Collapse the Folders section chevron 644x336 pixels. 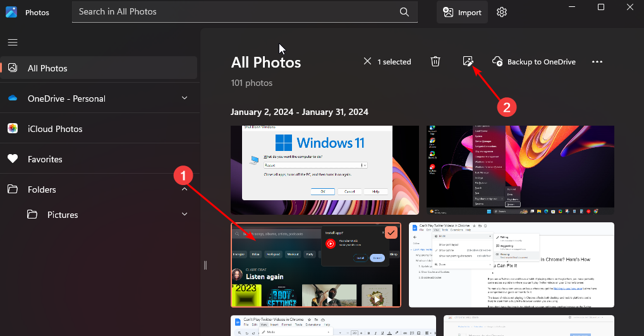pos(185,189)
